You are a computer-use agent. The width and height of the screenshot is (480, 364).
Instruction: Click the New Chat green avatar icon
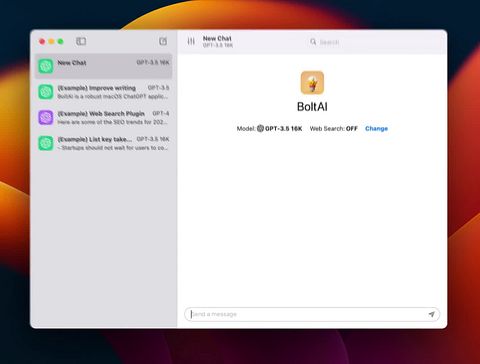(46, 66)
